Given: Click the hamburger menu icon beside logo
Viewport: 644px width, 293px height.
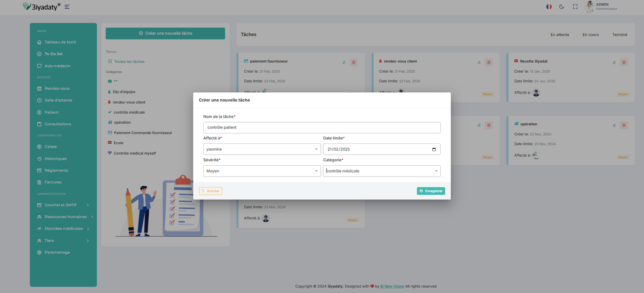Looking at the screenshot, I should [67, 7].
